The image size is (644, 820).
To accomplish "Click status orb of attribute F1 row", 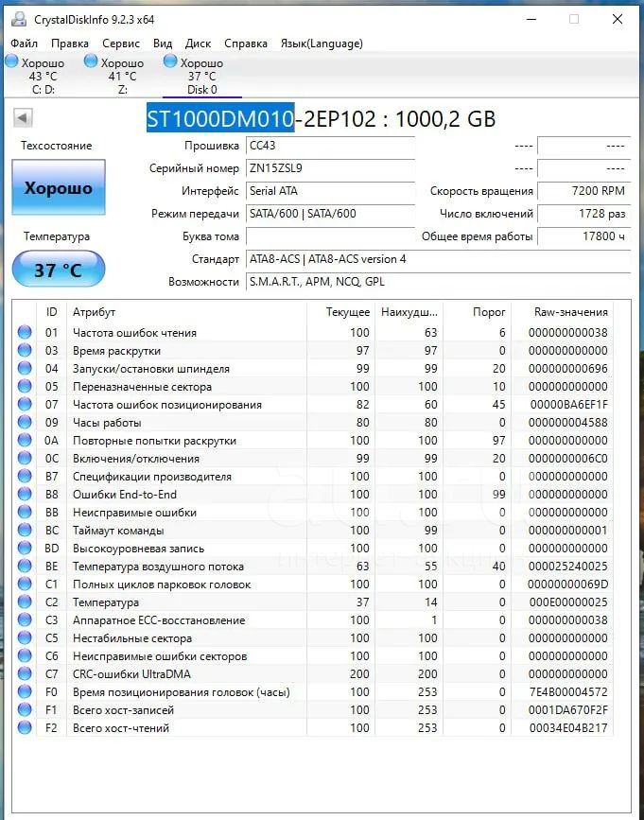I will pos(25,710).
